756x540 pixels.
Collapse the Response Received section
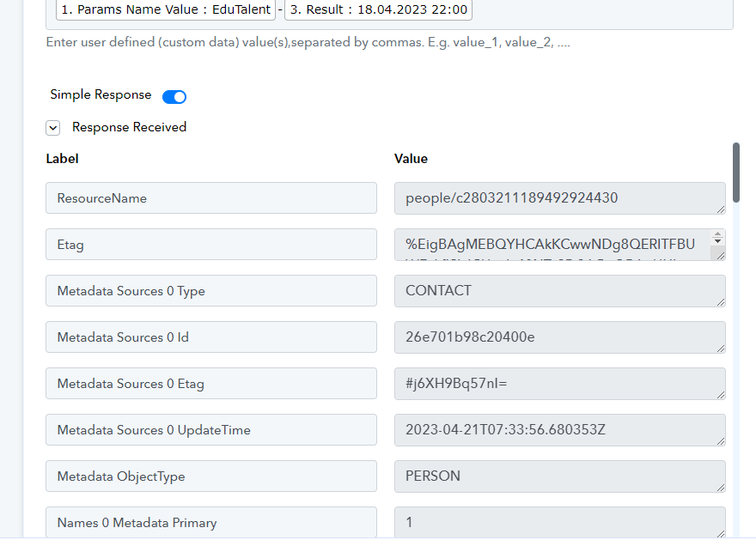(53, 128)
